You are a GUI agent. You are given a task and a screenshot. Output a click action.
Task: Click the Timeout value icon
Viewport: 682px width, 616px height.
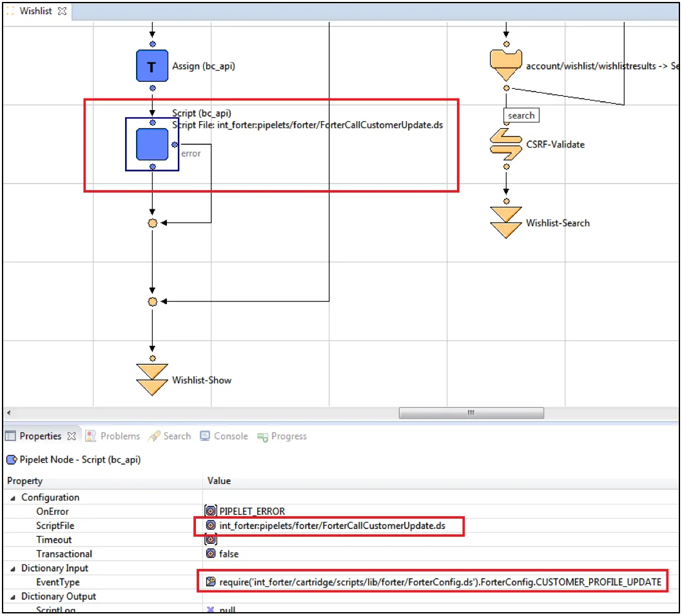211,539
